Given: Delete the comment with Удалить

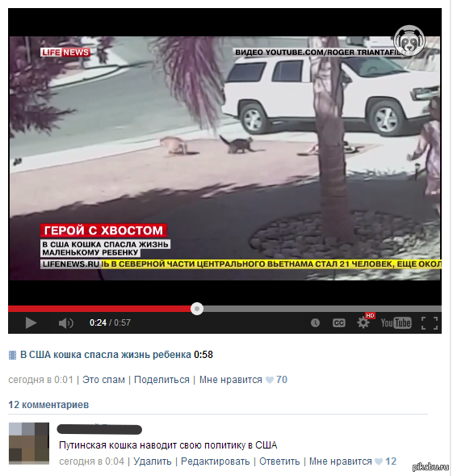Looking at the screenshot, I should pyautogui.click(x=153, y=461).
